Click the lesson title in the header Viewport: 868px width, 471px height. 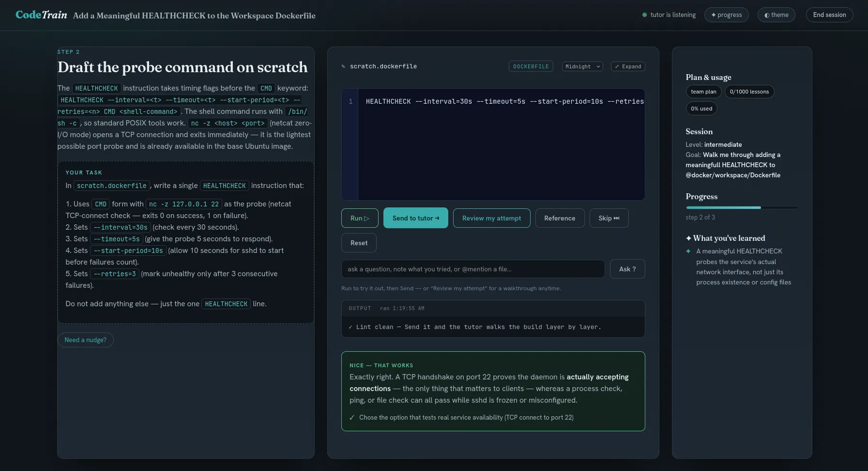(194, 16)
